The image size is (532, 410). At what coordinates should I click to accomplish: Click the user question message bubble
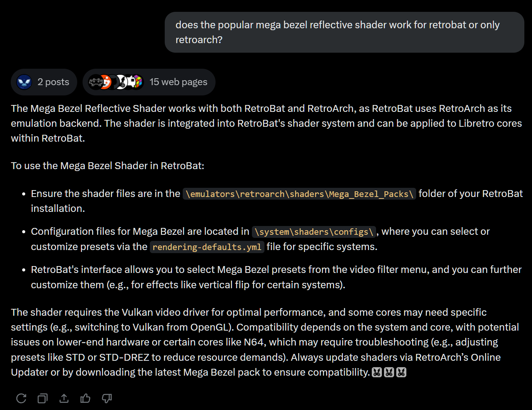pyautogui.click(x=344, y=32)
